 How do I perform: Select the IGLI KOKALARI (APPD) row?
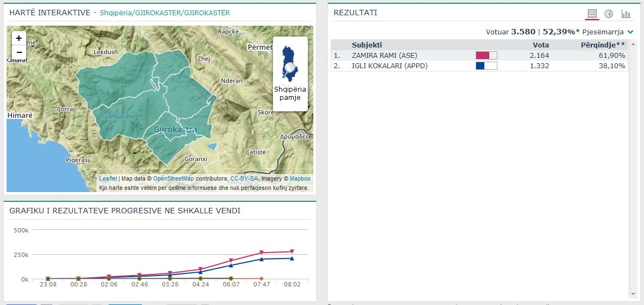(x=390, y=66)
